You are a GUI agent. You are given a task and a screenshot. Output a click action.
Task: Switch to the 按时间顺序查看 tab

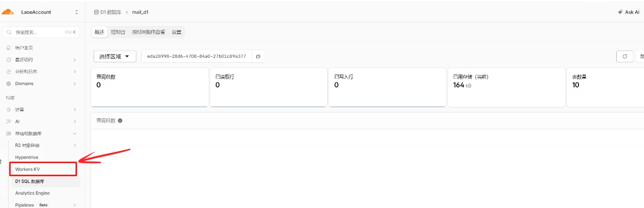(x=148, y=32)
